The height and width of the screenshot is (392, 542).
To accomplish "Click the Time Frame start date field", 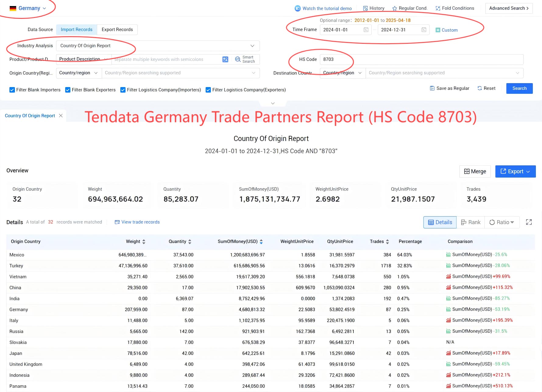I will coord(345,30).
